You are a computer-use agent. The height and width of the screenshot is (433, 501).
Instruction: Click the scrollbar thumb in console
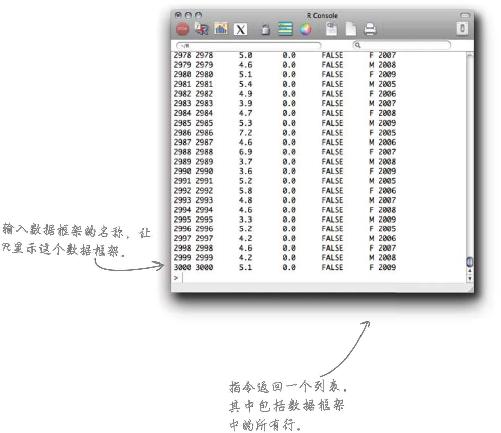point(469,262)
